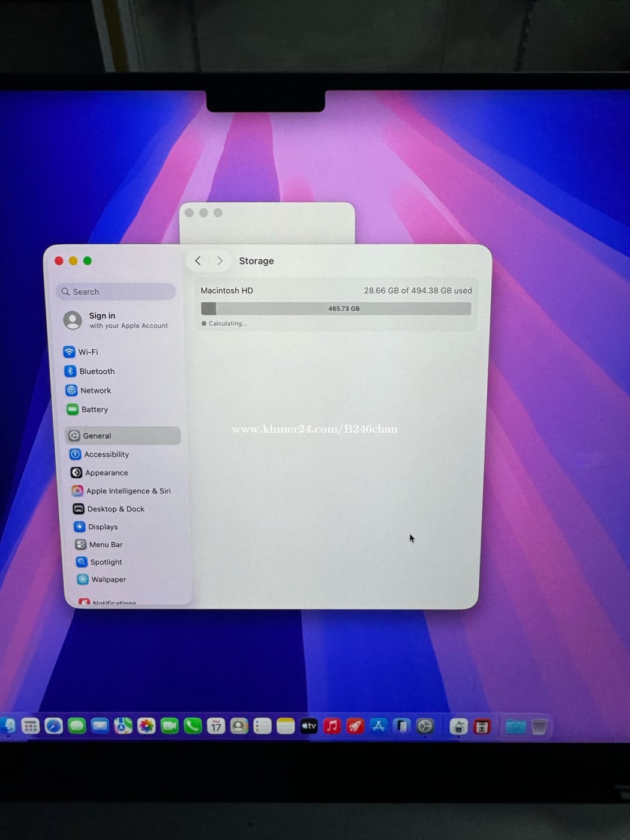630x840 pixels.
Task: Open Desktop & Dock settings
Action: [x=115, y=509]
